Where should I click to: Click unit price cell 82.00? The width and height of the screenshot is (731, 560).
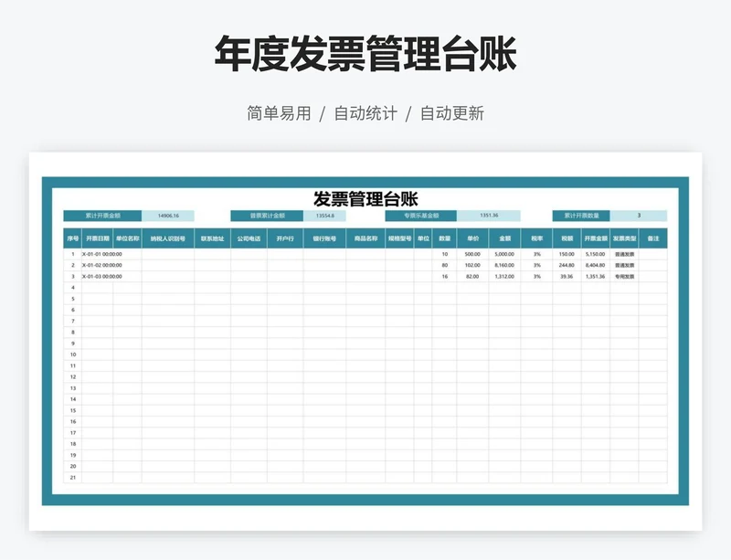(x=472, y=277)
